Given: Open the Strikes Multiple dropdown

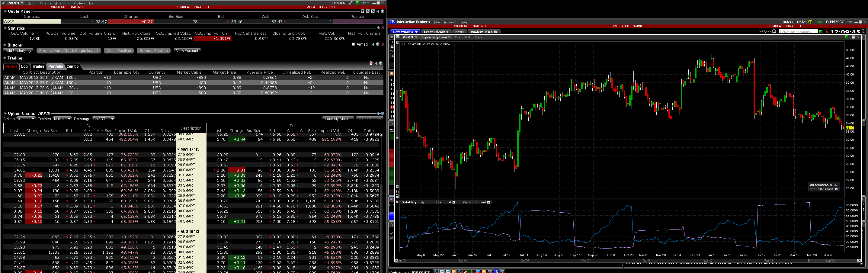Looking at the screenshot, I should [x=26, y=119].
